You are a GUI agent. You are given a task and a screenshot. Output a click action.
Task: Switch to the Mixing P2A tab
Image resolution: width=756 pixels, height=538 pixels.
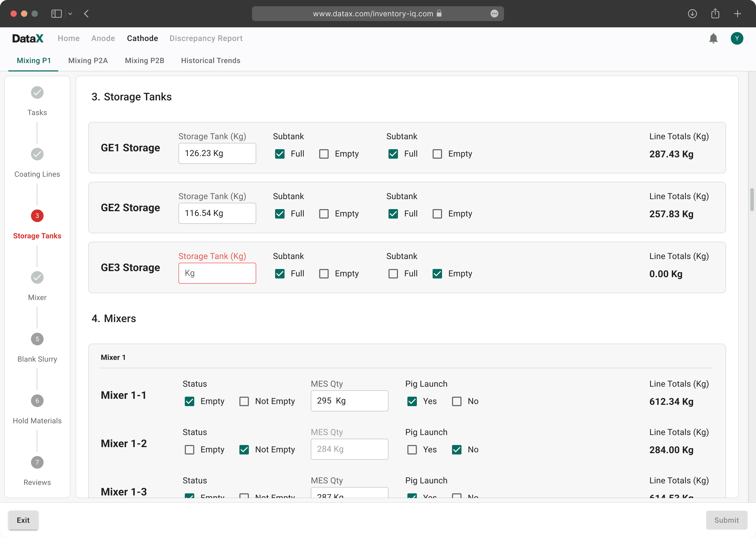pyautogui.click(x=88, y=61)
